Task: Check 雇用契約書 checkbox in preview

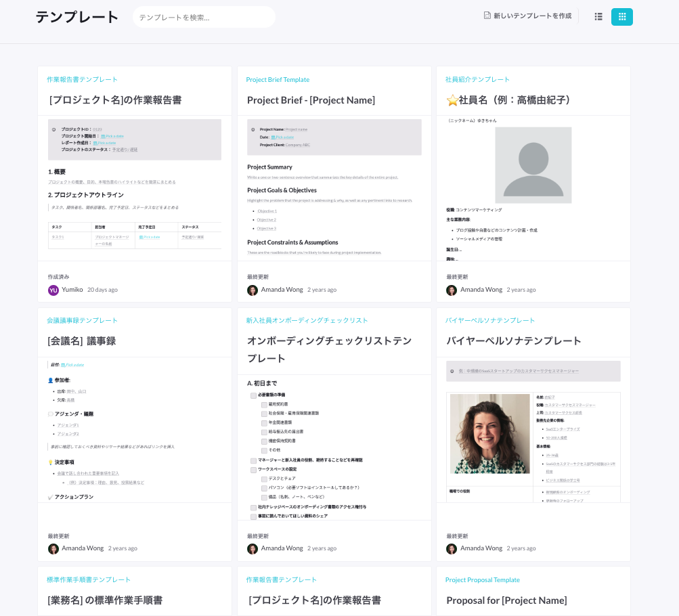Action: tap(264, 405)
